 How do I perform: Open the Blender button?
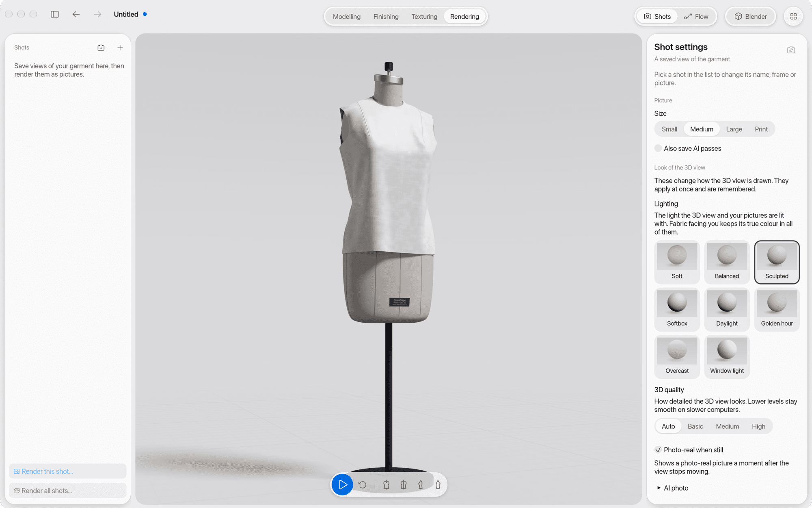click(x=750, y=16)
